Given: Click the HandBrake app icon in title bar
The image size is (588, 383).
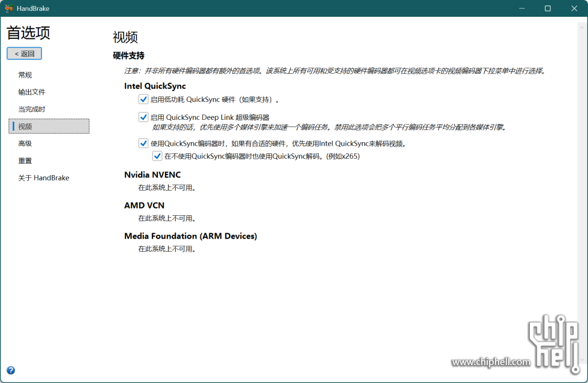Looking at the screenshot, I should point(9,8).
